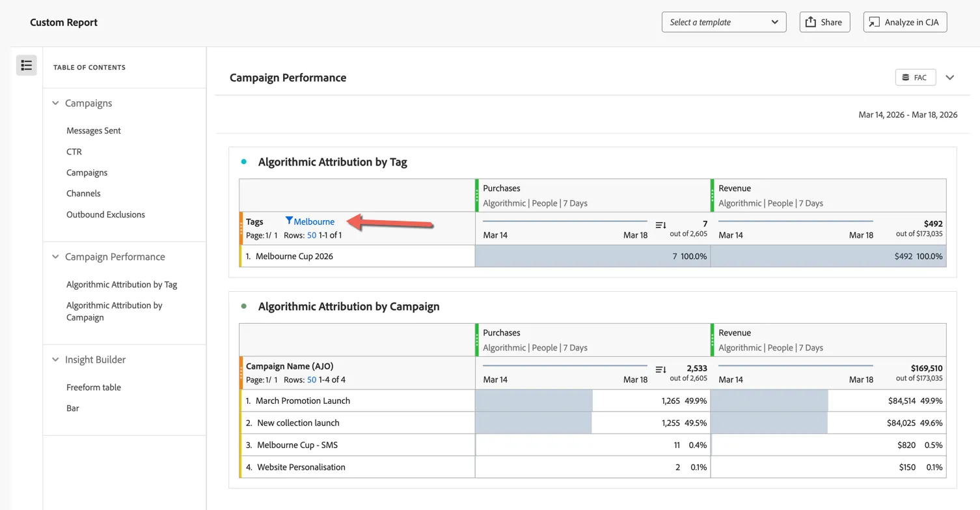Open Outbound Exclusions

pos(105,214)
